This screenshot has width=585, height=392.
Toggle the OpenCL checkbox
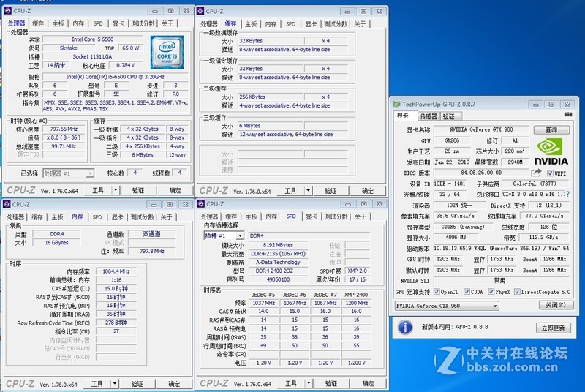tap(437, 292)
